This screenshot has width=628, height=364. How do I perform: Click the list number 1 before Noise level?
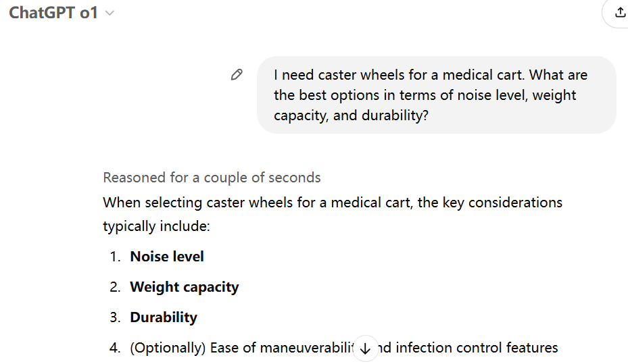pyautogui.click(x=115, y=257)
